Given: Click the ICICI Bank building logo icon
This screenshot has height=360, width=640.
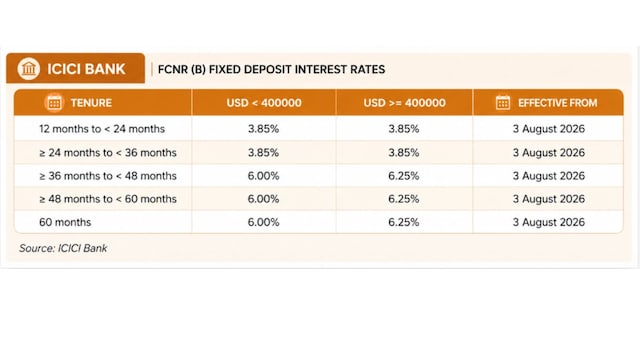Looking at the screenshot, I should (x=29, y=69).
